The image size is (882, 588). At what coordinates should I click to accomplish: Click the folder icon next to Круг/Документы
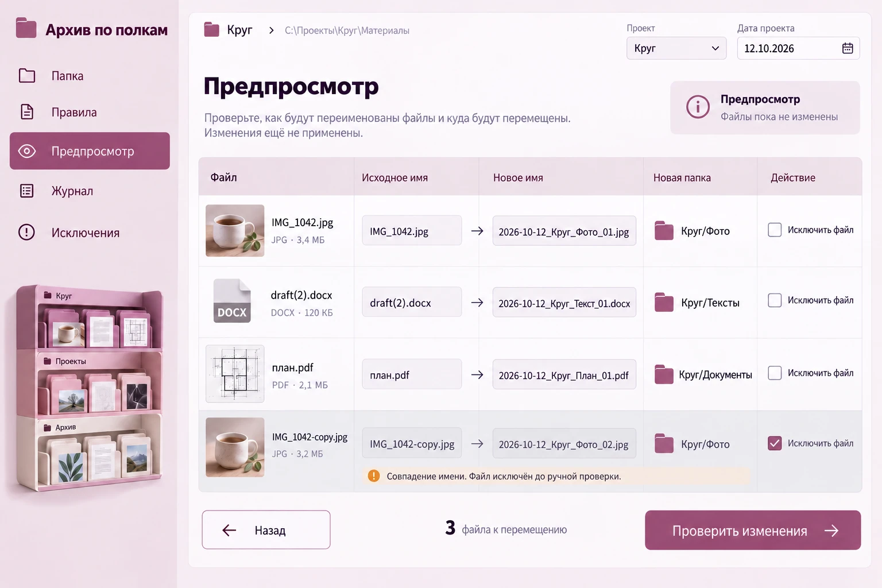click(x=664, y=374)
